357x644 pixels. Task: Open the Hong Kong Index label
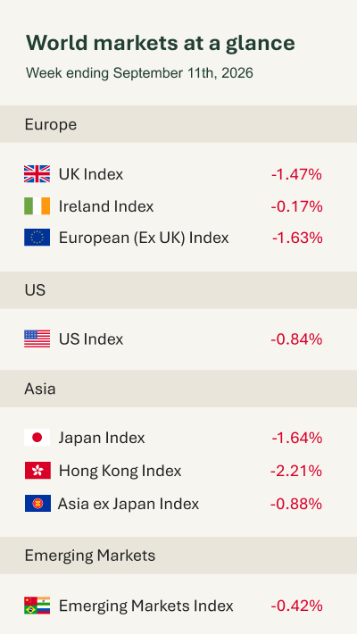pyautogui.click(x=120, y=471)
